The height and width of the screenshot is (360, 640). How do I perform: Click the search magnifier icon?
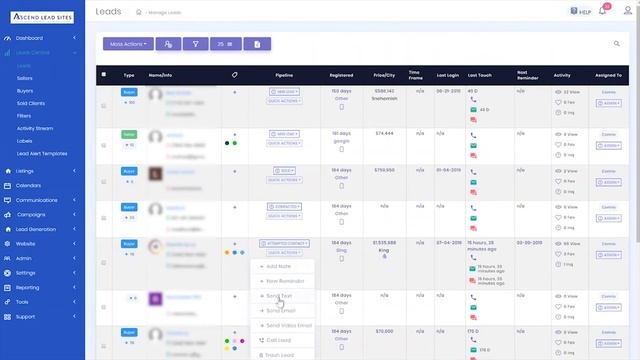click(617, 44)
